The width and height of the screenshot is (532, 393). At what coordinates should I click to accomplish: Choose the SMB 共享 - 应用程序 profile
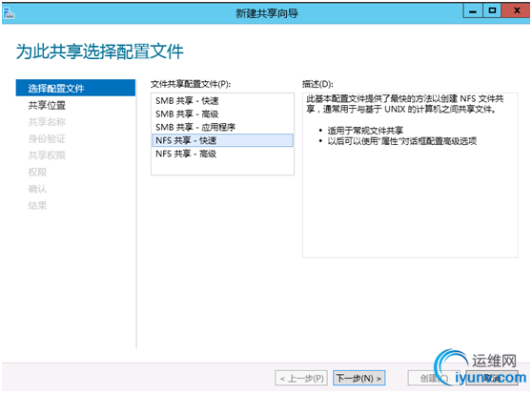tap(222, 127)
